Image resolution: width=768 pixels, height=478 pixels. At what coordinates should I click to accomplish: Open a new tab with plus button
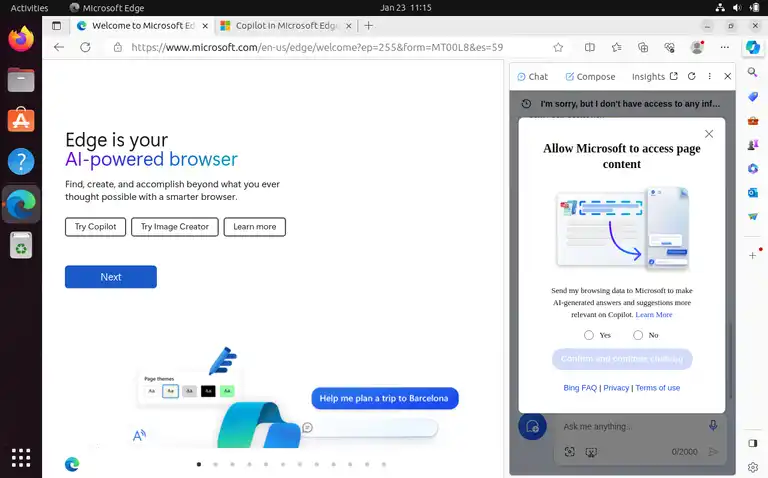368,25
